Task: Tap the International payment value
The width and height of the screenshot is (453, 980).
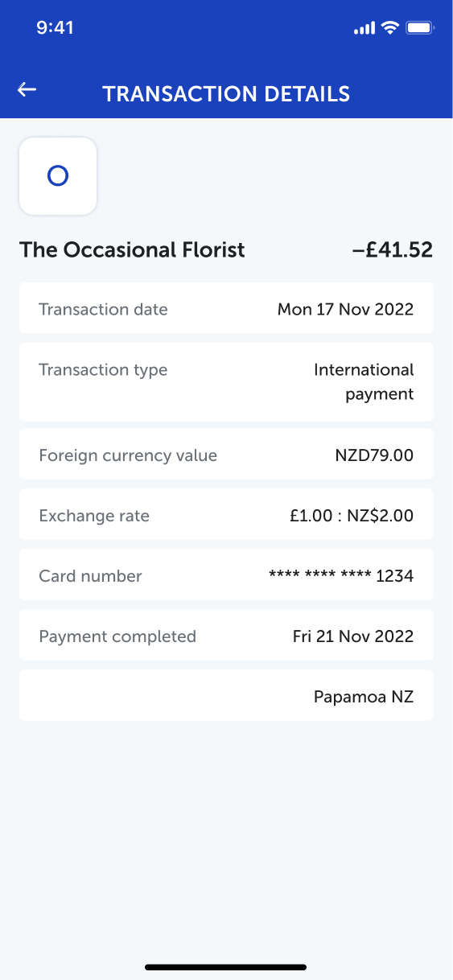Action: point(364,381)
